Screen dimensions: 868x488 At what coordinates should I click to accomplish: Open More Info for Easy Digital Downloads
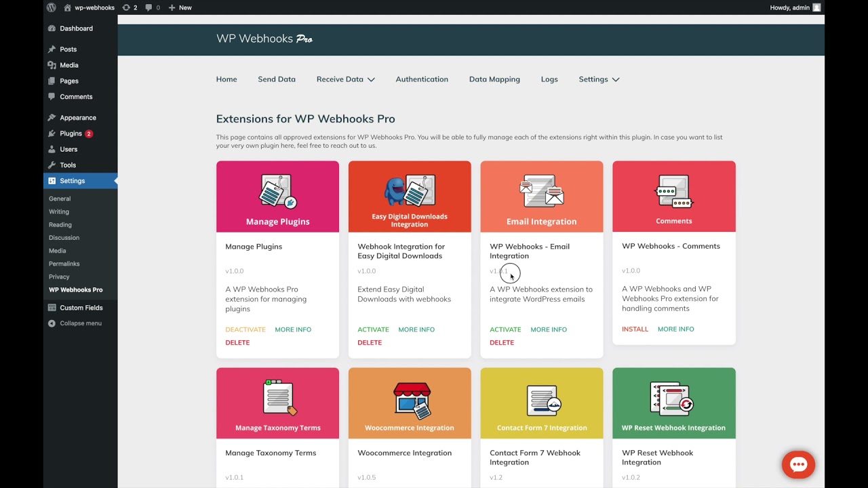(x=416, y=329)
